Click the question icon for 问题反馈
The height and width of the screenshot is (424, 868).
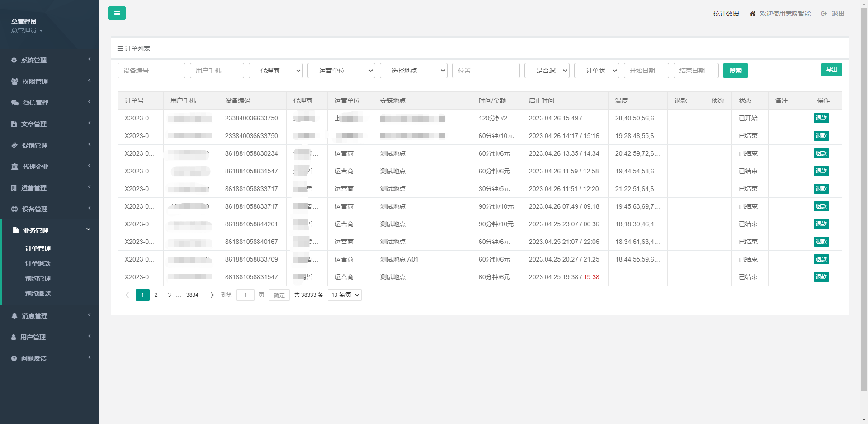[x=14, y=358]
